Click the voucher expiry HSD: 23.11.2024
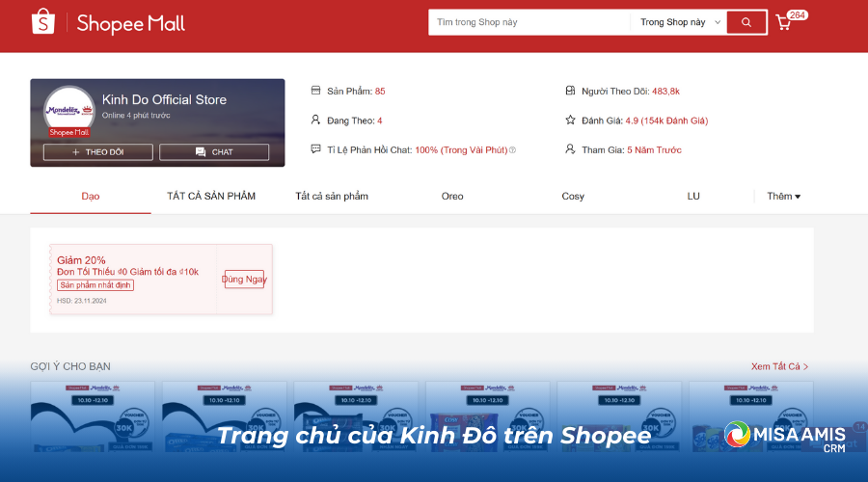Viewport: 868px width, 482px height. click(81, 301)
